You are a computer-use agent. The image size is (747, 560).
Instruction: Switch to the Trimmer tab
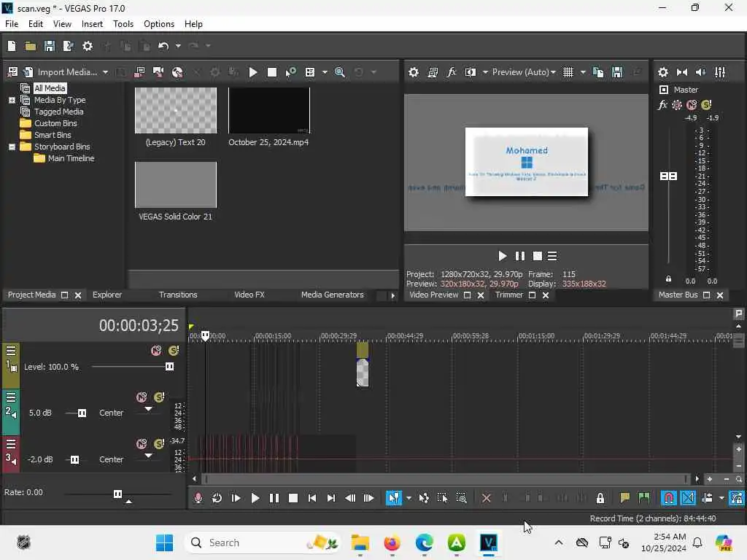click(508, 295)
